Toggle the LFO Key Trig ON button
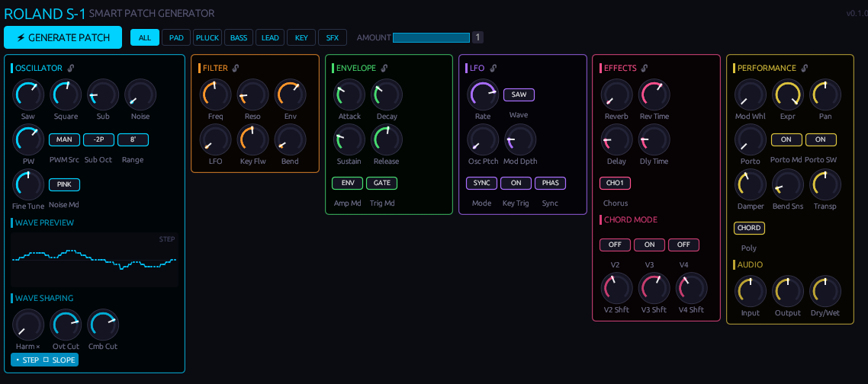868x384 pixels. [516, 183]
